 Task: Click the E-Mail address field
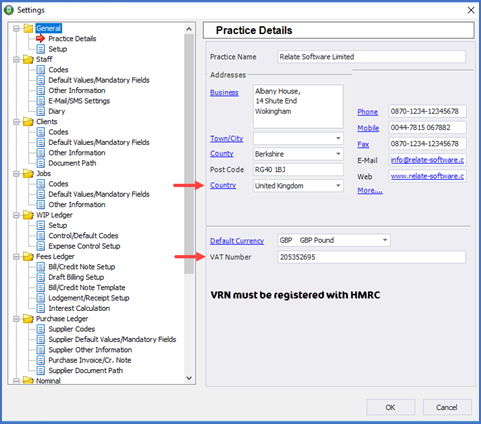(427, 160)
